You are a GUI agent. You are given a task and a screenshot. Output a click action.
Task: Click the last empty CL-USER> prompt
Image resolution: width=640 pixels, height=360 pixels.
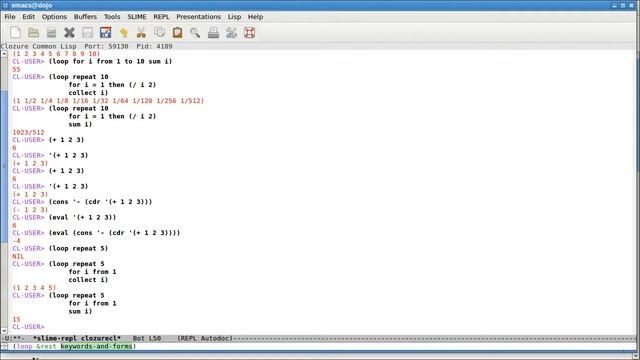(x=28, y=327)
